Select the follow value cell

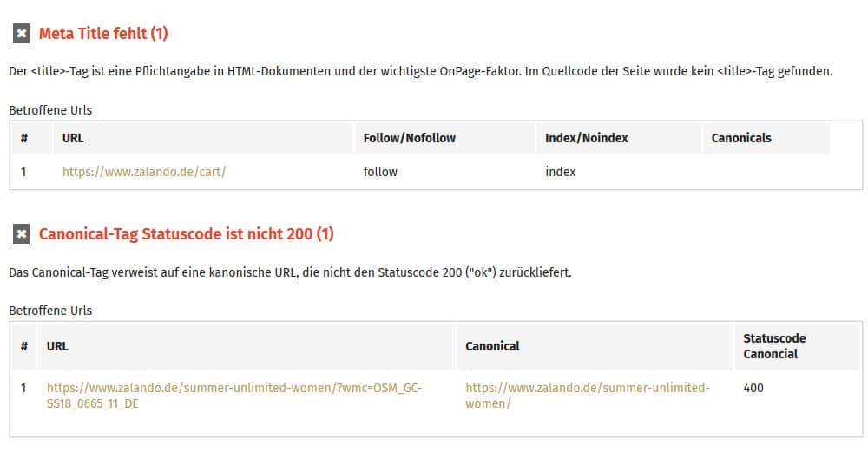(x=380, y=172)
